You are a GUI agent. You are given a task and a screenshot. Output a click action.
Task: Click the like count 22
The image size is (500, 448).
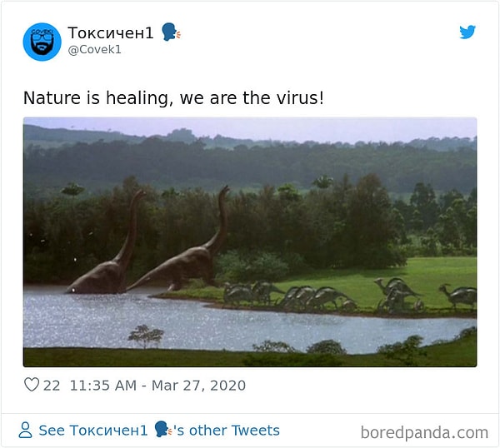tap(52, 386)
